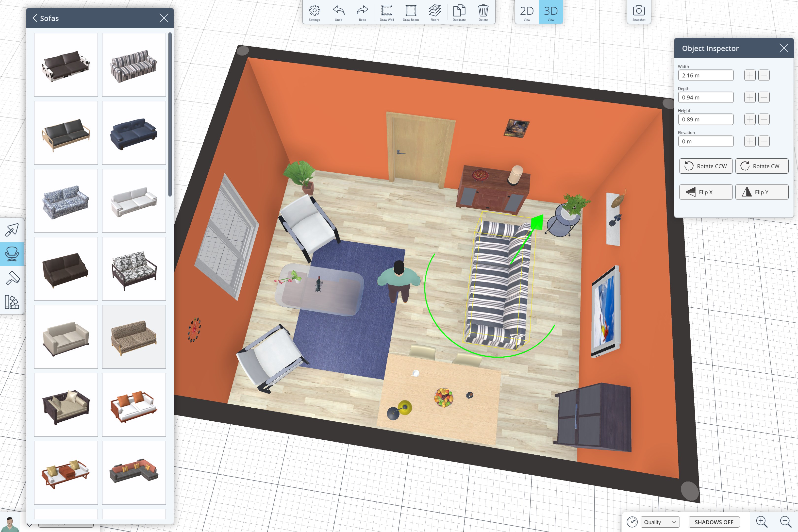Click the speedometer performance icon
The width and height of the screenshot is (798, 532).
(x=632, y=522)
